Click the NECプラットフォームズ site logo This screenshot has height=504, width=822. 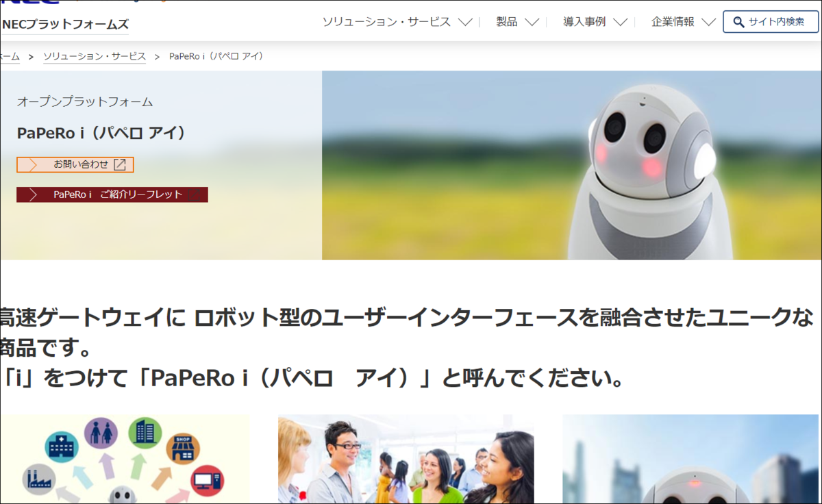pos(64,25)
